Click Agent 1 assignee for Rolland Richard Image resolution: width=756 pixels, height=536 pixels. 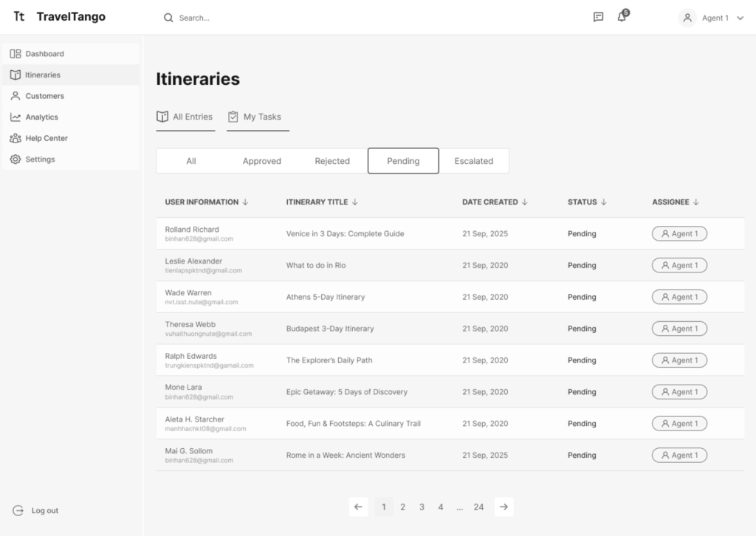(x=679, y=234)
